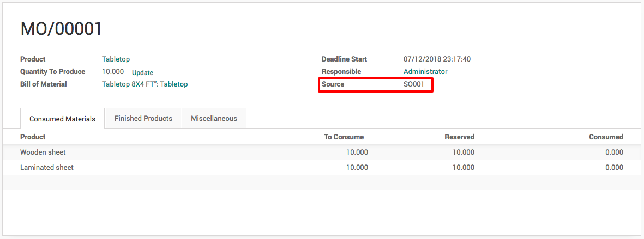Image resolution: width=644 pixels, height=239 pixels.
Task: Click the MO/00001 order title
Action: (x=61, y=29)
